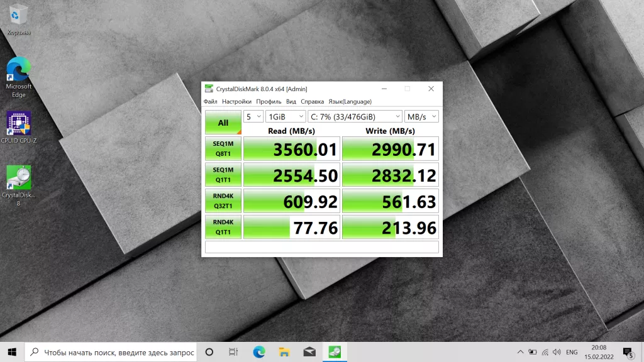Viewport: 644px width, 362px height.
Task: Open the 1GiB test size dropdown
Action: click(286, 116)
